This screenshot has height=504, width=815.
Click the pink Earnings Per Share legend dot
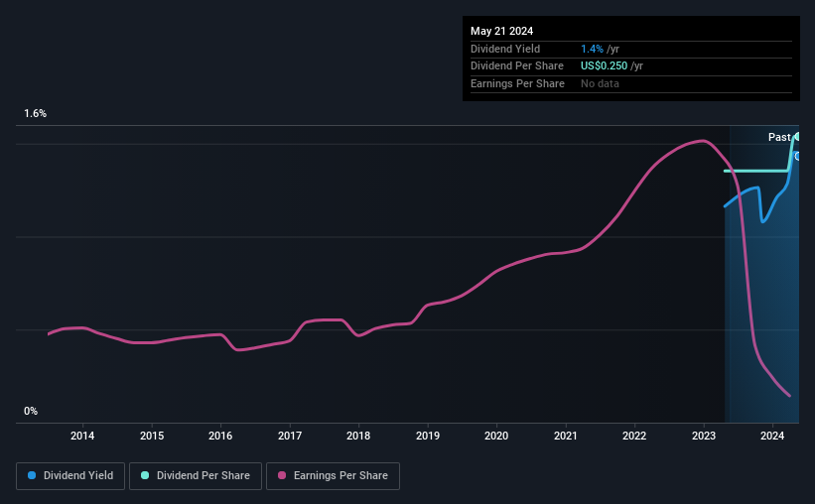click(282, 476)
